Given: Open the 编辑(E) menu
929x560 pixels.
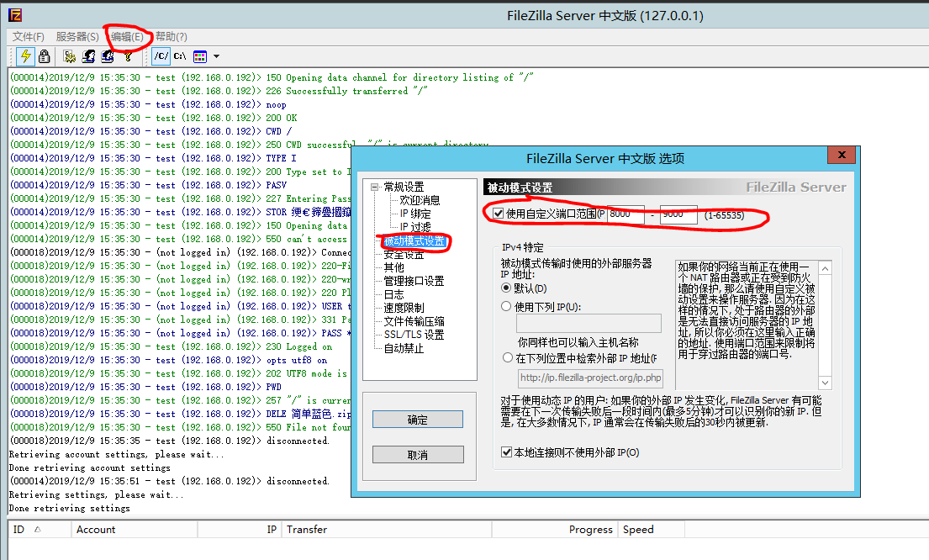Looking at the screenshot, I should click(x=128, y=37).
